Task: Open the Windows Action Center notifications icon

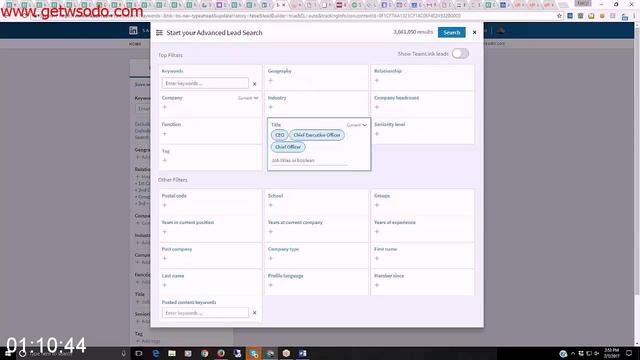Action: pos(629,353)
